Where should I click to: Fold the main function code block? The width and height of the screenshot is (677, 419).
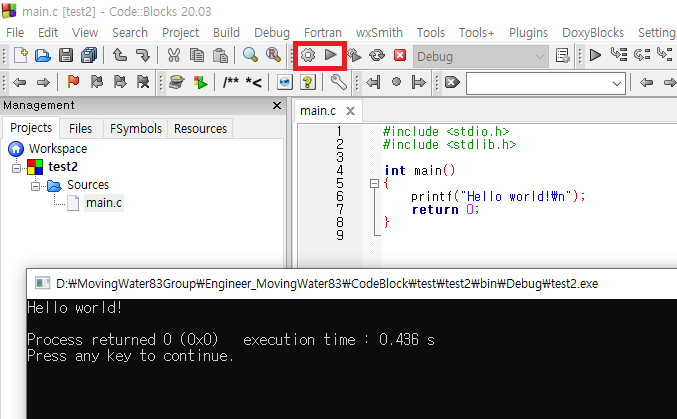pyautogui.click(x=374, y=184)
